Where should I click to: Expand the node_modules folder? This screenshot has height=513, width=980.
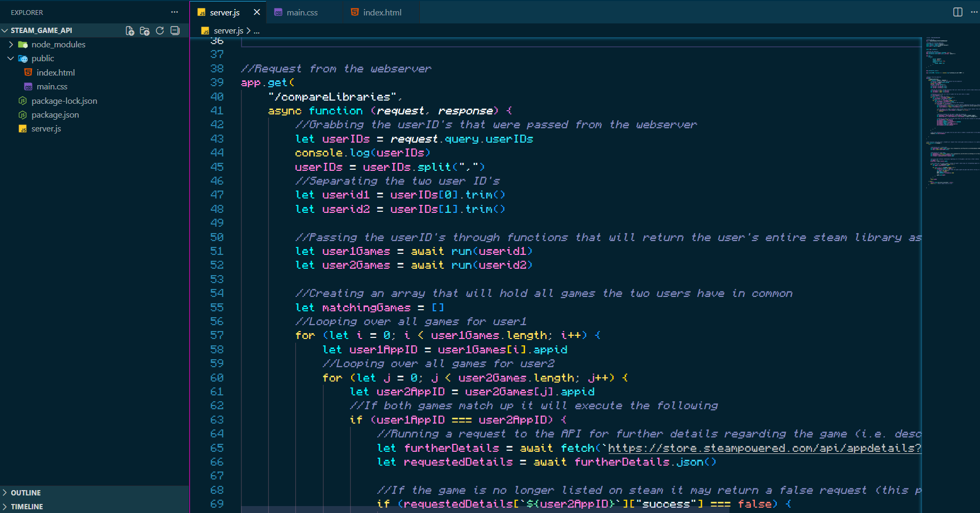[x=11, y=44]
